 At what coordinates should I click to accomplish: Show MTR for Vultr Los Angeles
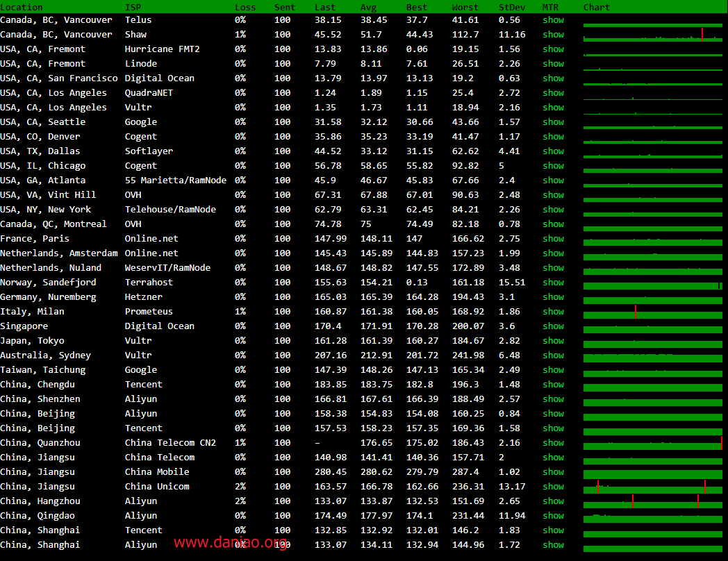[x=553, y=107]
